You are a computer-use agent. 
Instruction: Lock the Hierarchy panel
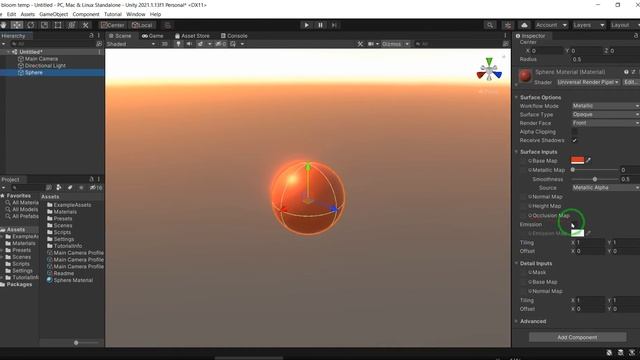pos(91,36)
